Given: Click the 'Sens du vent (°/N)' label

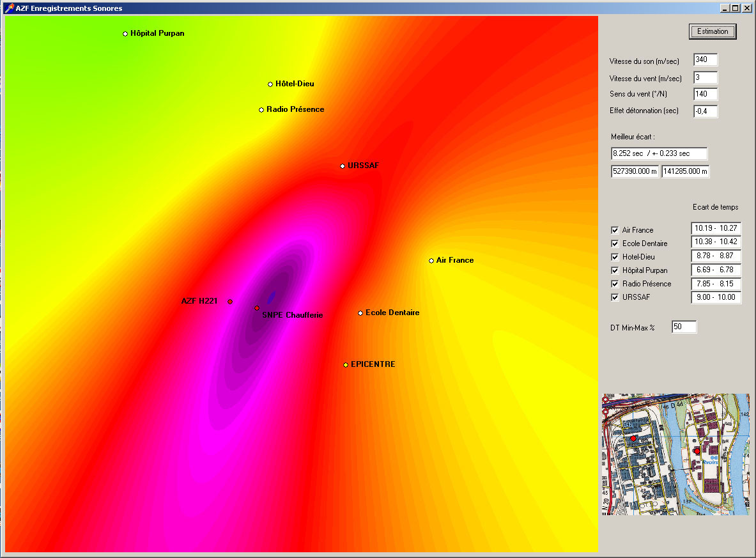Looking at the screenshot, I should point(638,94).
